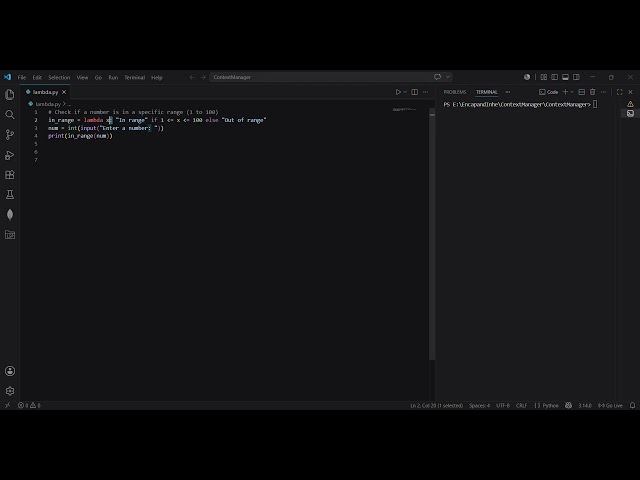This screenshot has width=640, height=480.
Task: Open the Manage gear icon
Action: [x=10, y=391]
